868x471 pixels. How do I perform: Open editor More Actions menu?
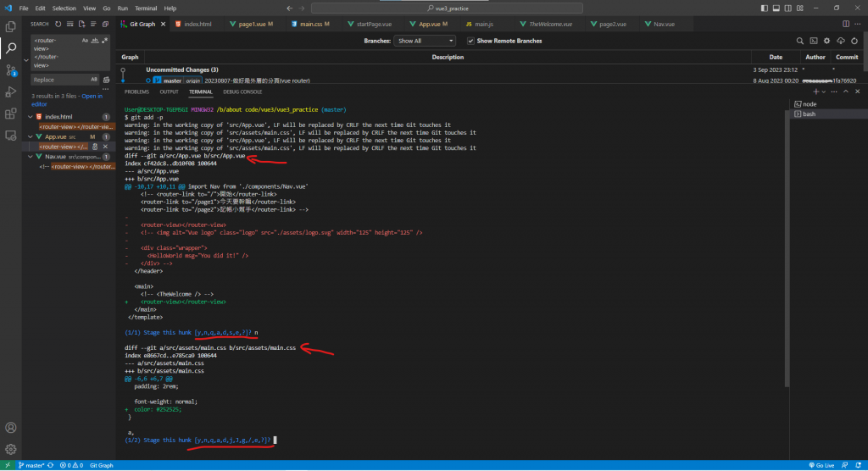point(858,25)
